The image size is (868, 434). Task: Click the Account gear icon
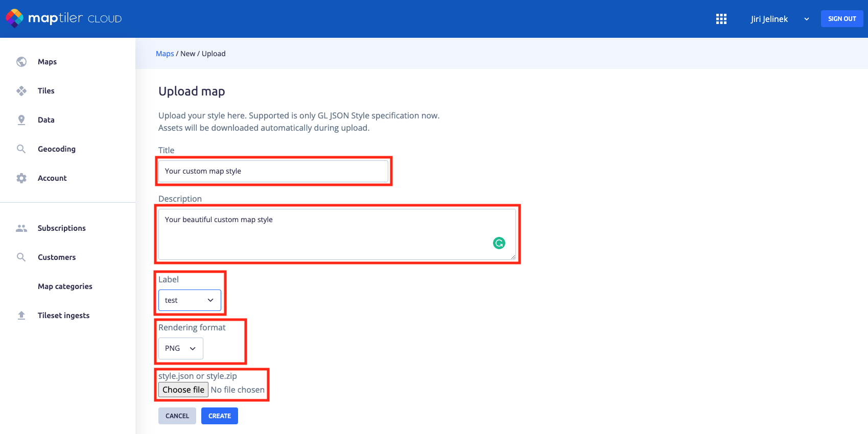click(x=21, y=178)
